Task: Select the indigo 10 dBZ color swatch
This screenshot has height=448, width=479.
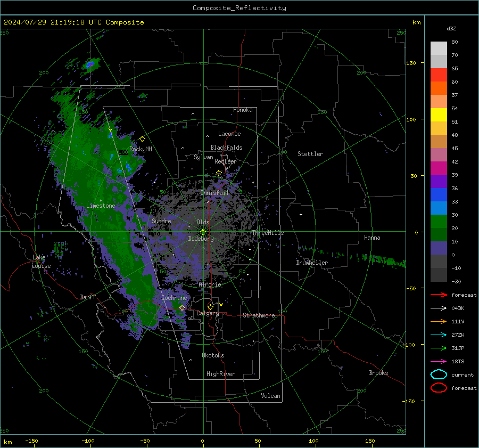Action: [439, 248]
